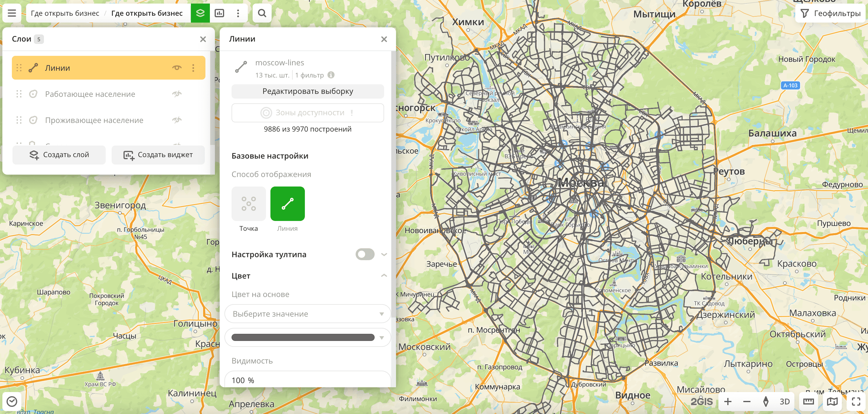Reset map compass orientation

766,401
